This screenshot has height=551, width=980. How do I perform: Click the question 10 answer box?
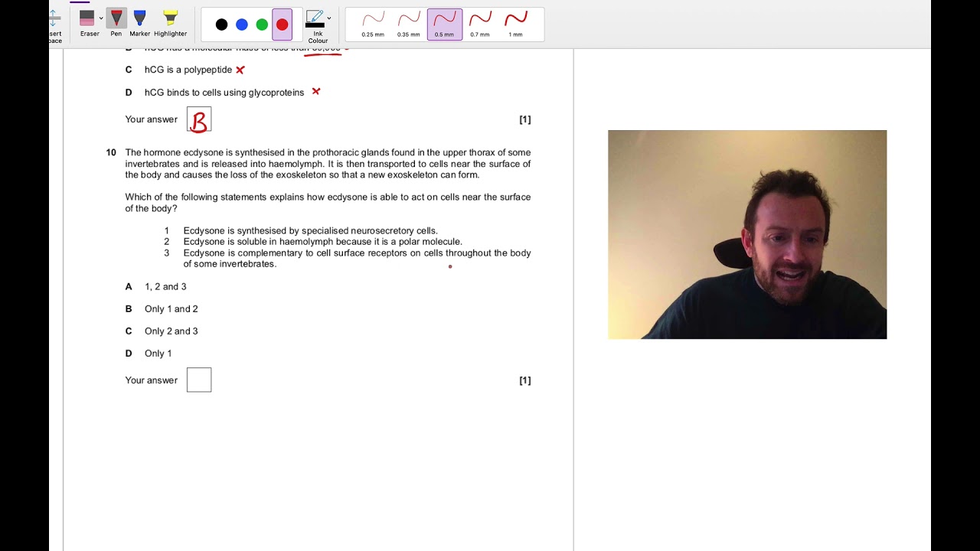point(199,380)
